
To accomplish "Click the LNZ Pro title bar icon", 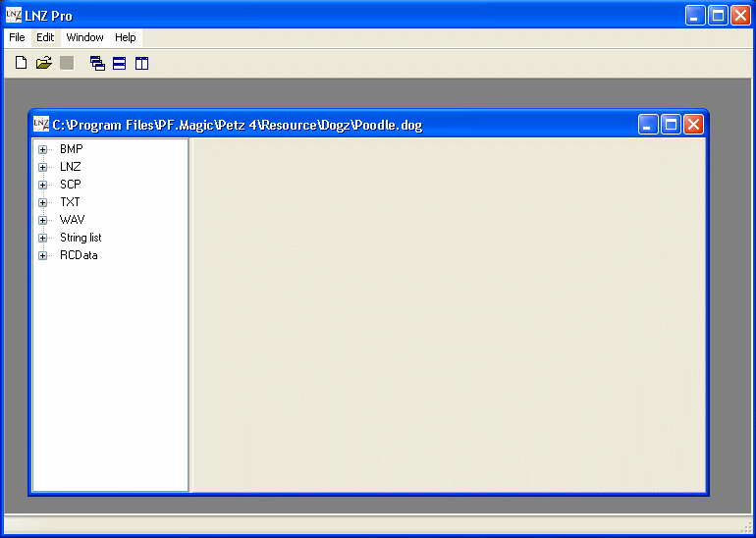I will [14, 16].
